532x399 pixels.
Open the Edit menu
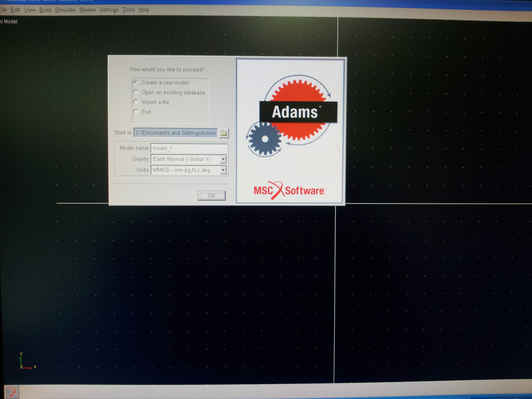point(15,10)
